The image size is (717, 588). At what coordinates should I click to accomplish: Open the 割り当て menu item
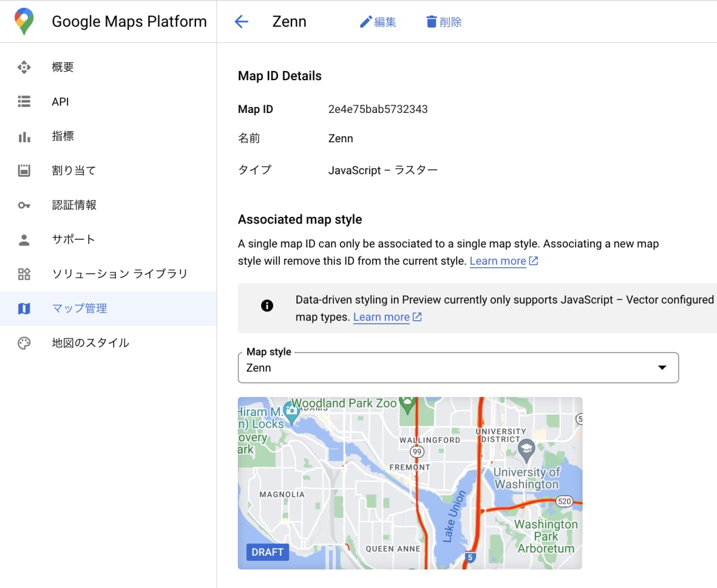click(108, 171)
